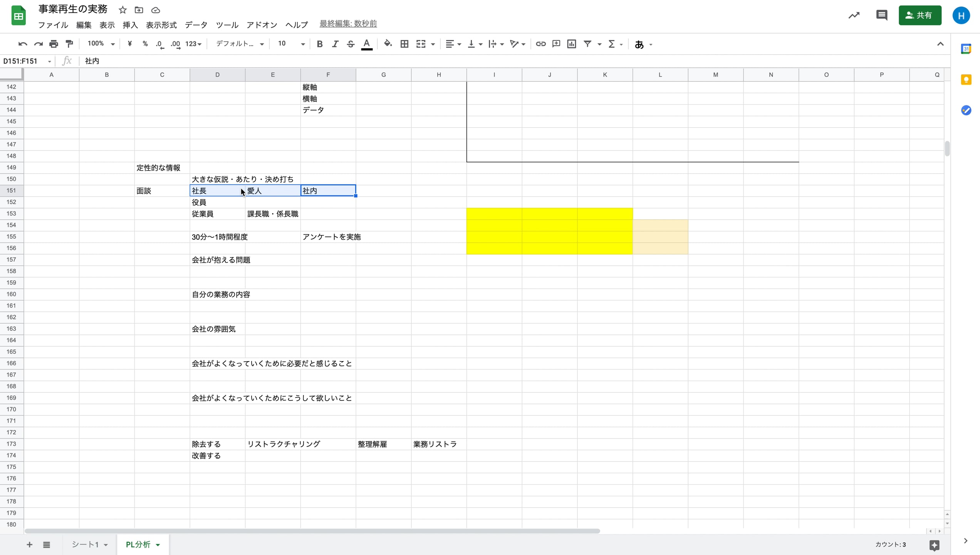Screen dimensions: 980x555
Task: Decrease decimal places
Action: (159, 44)
